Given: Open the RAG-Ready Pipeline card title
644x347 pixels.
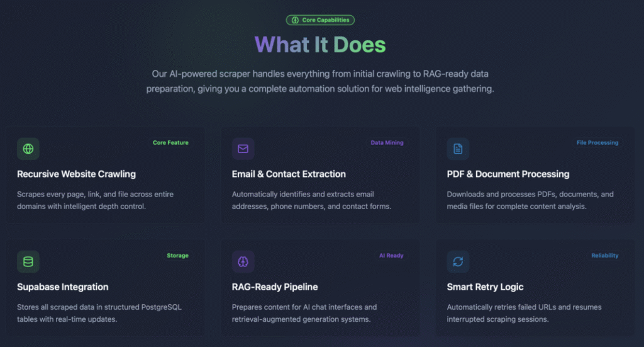Looking at the screenshot, I should click(275, 287).
